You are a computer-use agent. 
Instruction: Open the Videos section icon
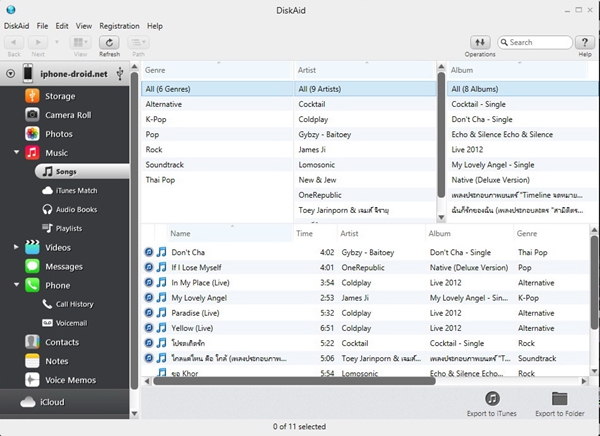pos(32,247)
